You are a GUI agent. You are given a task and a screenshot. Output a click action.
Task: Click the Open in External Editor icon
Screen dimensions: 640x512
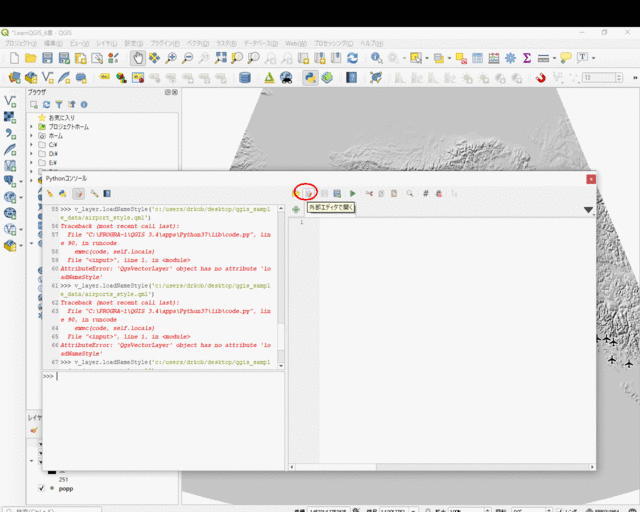[x=310, y=193]
